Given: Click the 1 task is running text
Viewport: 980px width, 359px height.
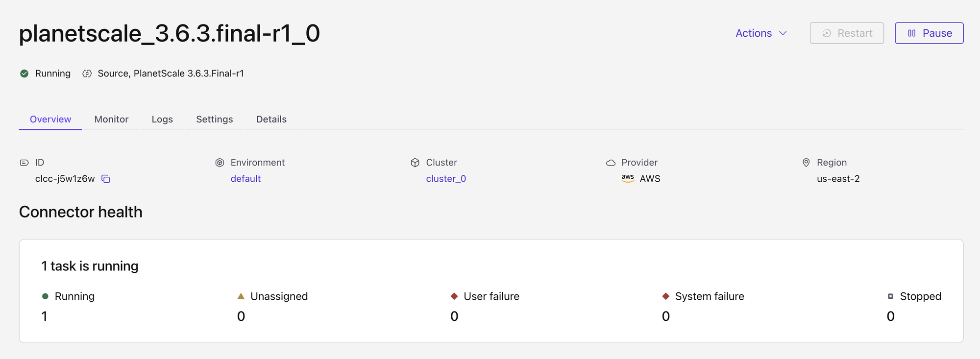Looking at the screenshot, I should point(90,266).
